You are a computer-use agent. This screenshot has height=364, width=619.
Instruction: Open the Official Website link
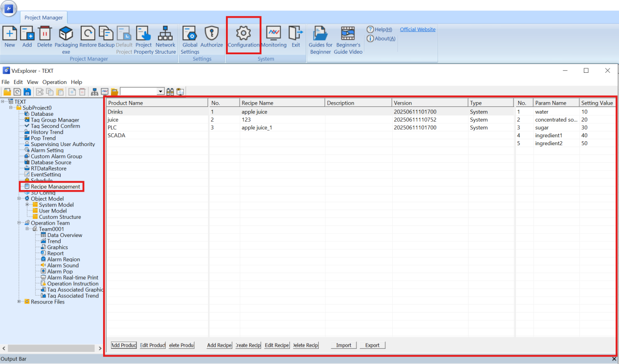pyautogui.click(x=418, y=29)
